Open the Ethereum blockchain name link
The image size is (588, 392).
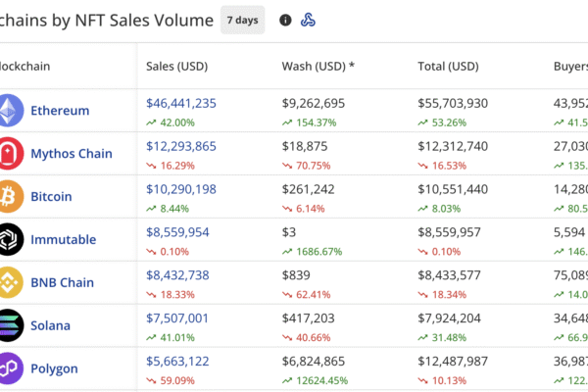click(x=60, y=111)
